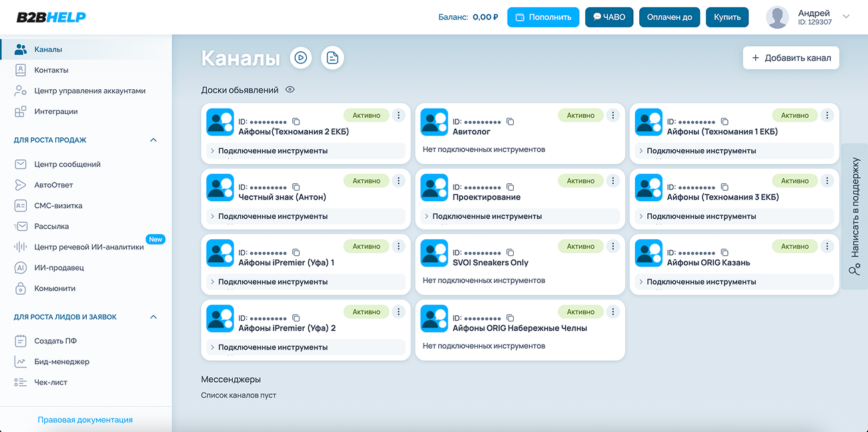Image resolution: width=868 pixels, height=432 pixels.
Task: Open the Андрей account dropdown
Action: [x=847, y=17]
